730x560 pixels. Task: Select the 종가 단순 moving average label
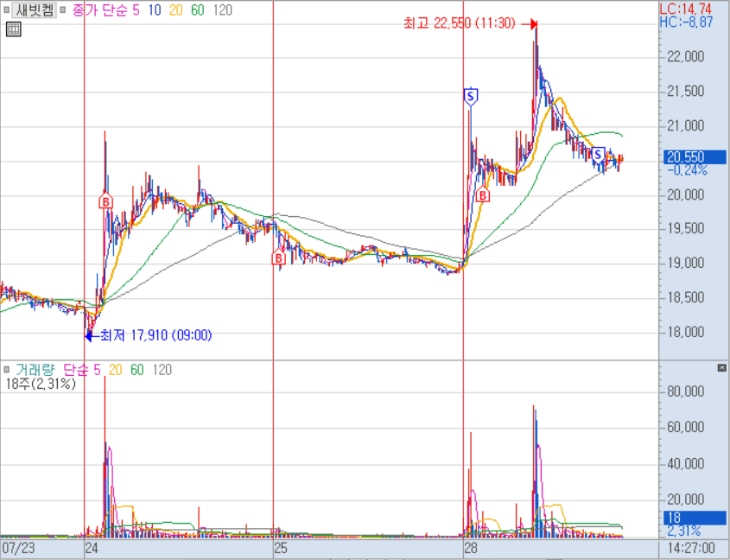click(x=111, y=10)
